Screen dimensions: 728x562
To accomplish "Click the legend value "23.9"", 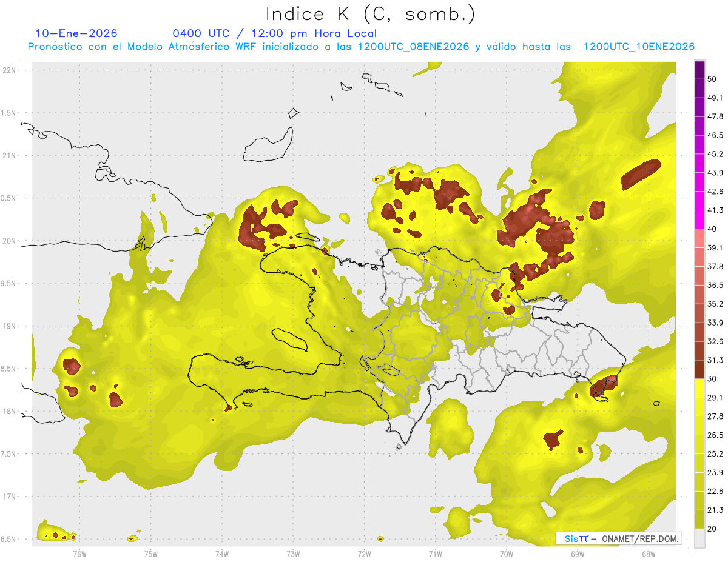I will (715, 473).
